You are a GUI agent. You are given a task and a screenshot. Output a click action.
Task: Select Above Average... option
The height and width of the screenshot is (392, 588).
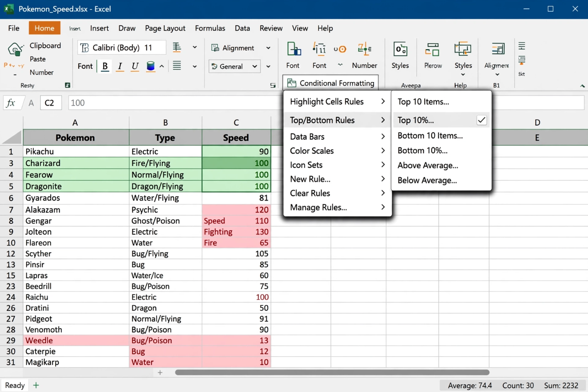(x=441, y=166)
